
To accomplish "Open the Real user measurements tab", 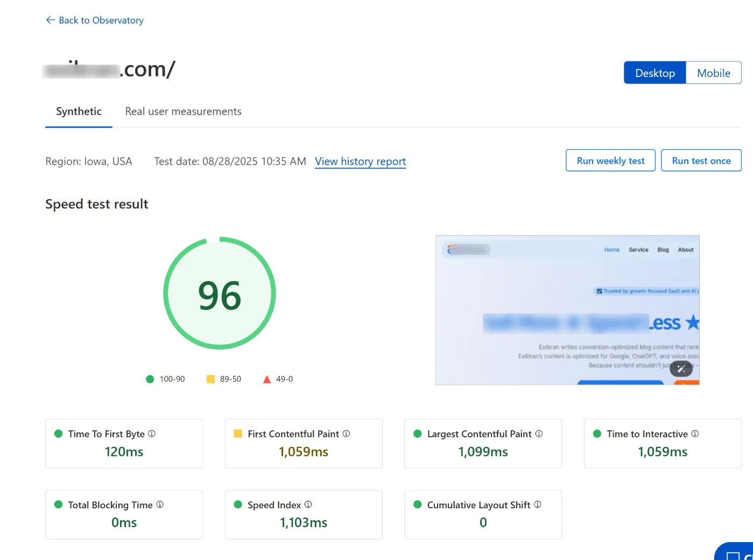I will (183, 111).
